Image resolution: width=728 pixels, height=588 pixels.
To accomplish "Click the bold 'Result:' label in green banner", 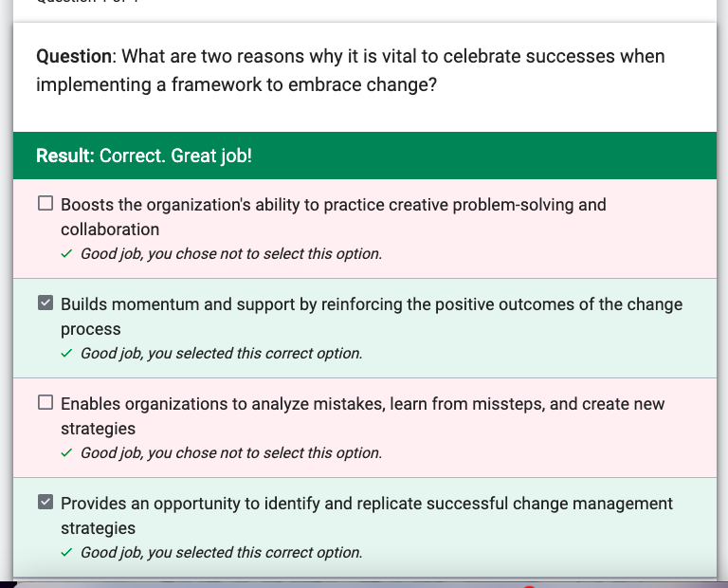I will tap(65, 156).
